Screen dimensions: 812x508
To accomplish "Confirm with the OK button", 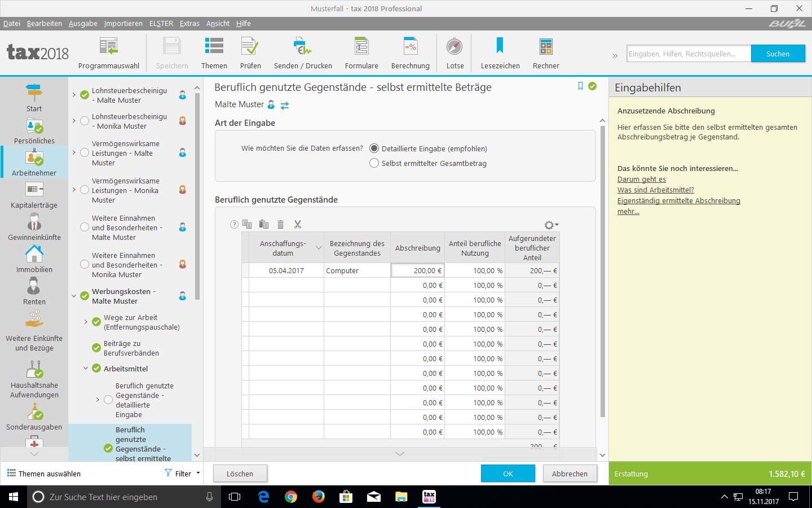I will [x=508, y=474].
